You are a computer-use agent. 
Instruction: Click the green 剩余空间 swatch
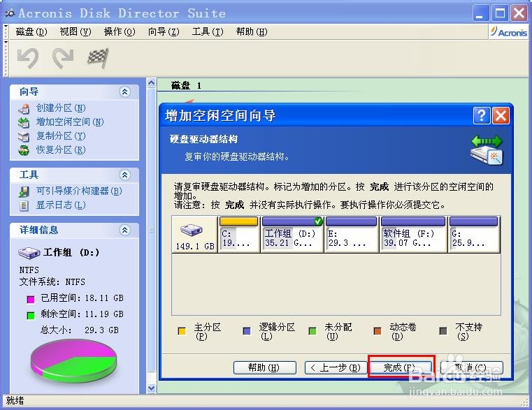(x=31, y=316)
